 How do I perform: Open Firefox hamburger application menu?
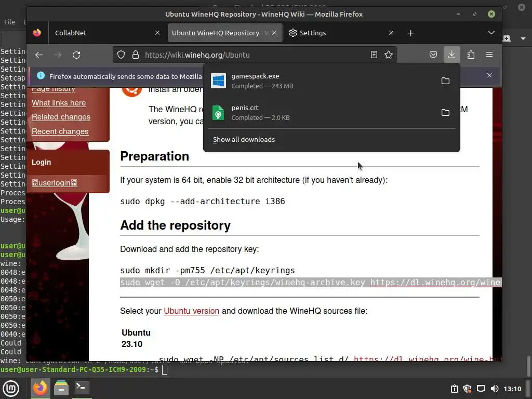(489, 55)
